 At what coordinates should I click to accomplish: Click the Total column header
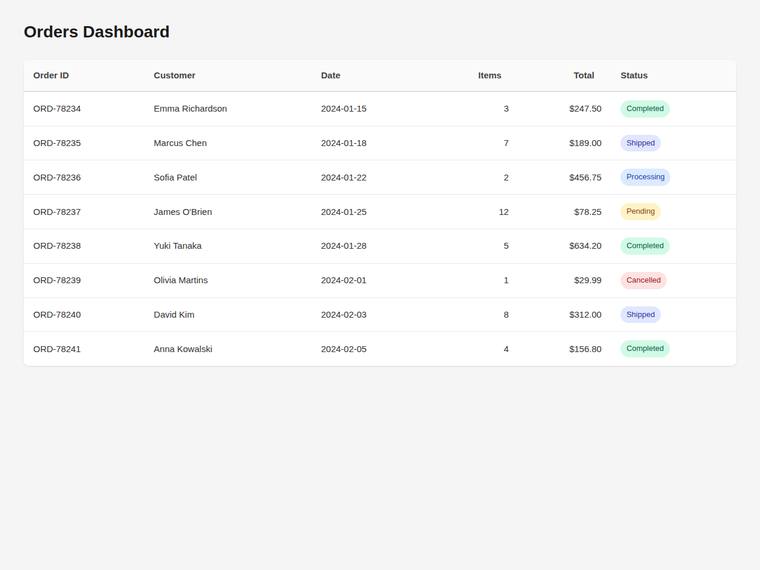click(x=584, y=75)
